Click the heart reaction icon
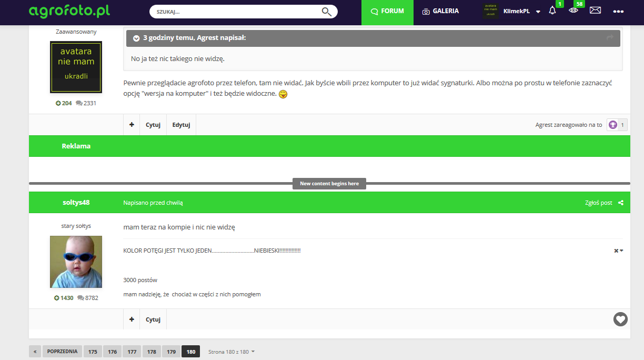644x360 pixels. pyautogui.click(x=620, y=319)
